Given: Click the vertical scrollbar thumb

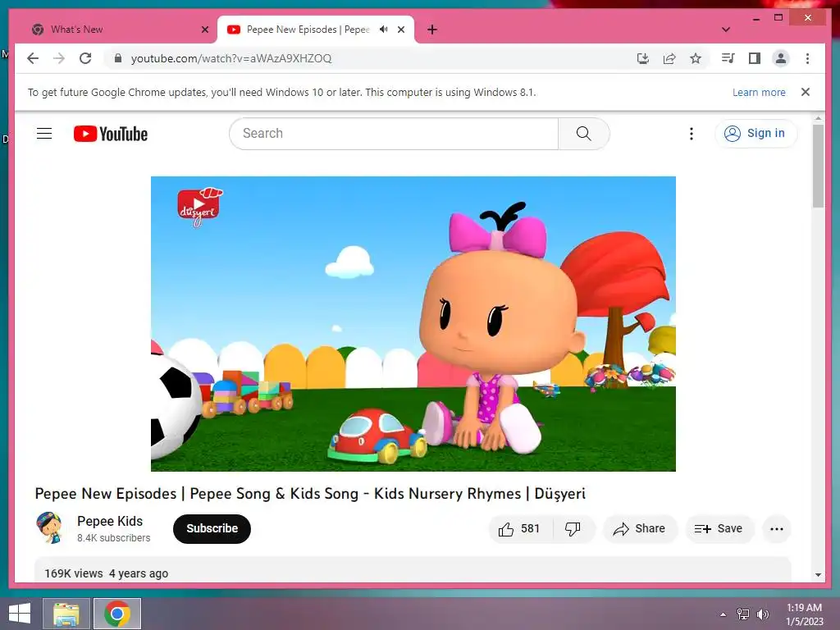Looking at the screenshot, I should (818, 166).
